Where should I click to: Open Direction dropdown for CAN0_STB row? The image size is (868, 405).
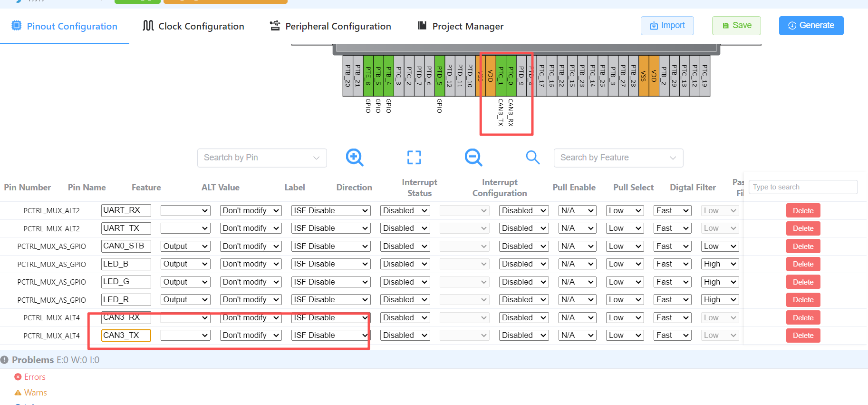(x=185, y=246)
